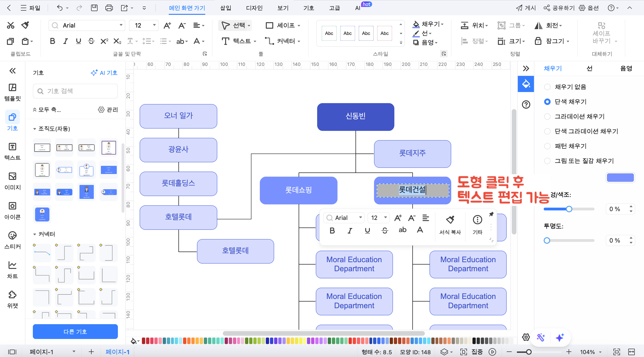
Task: Switch to the 선 tab in right panel
Action: point(589,68)
